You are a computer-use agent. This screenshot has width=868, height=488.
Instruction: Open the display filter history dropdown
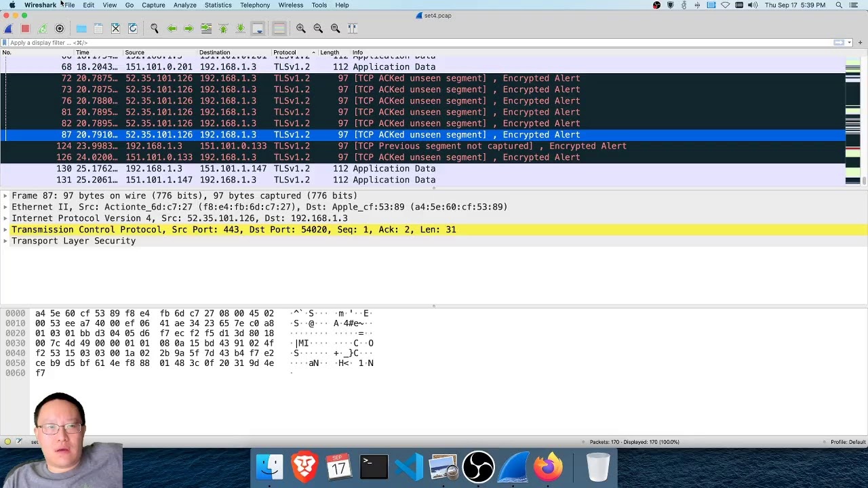click(849, 43)
